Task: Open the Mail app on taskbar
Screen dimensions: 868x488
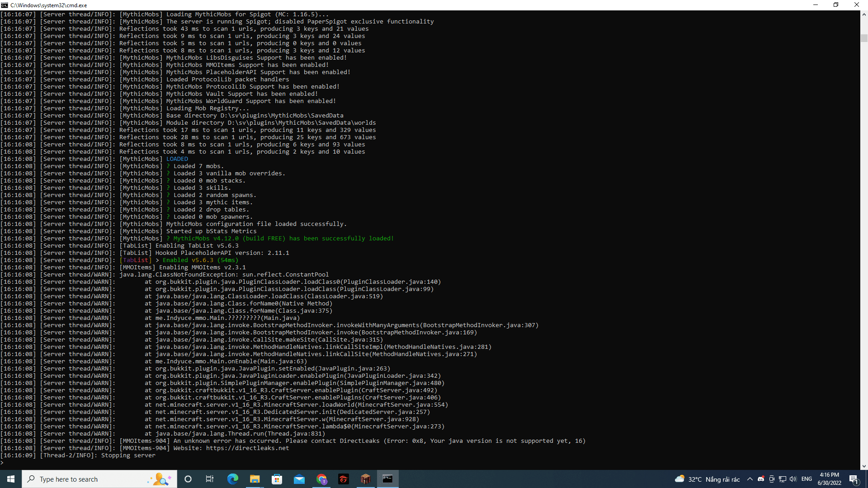Action: pyautogui.click(x=299, y=479)
